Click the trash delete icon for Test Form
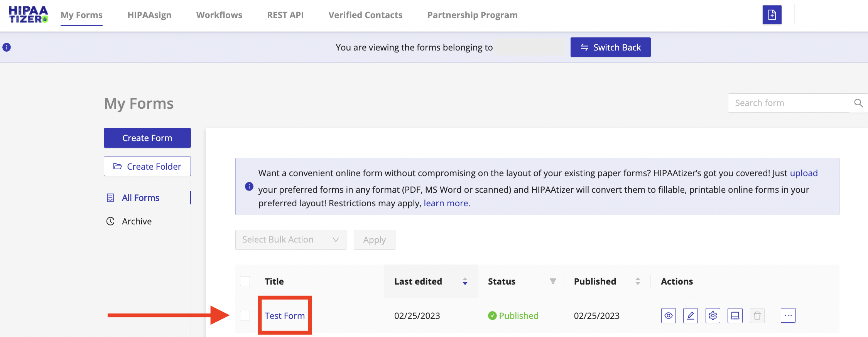Image resolution: width=868 pixels, height=337 pixels. (x=757, y=316)
